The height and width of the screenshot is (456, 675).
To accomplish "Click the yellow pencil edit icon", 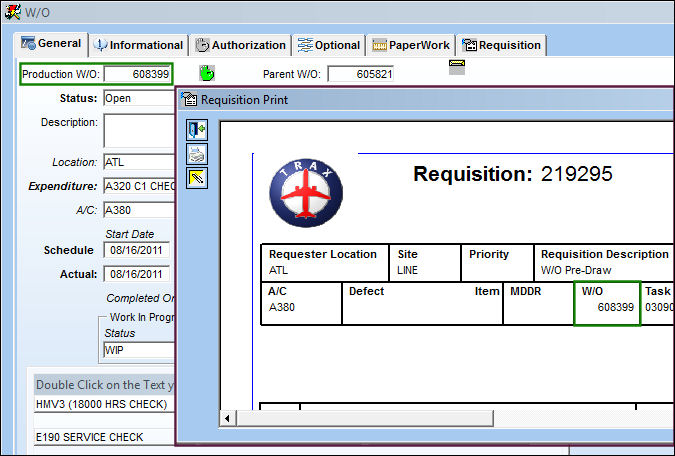I will tap(197, 178).
